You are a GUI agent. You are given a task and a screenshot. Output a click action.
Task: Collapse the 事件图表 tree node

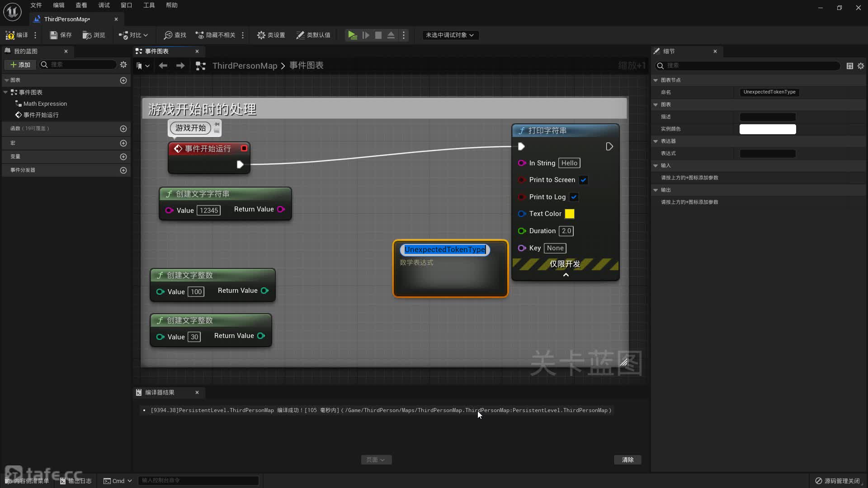coord(6,92)
